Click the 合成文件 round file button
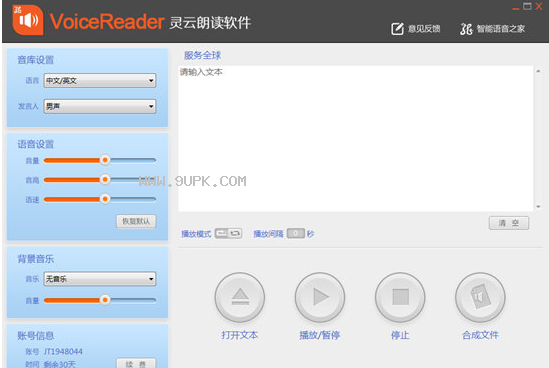Screen dimensions: 549x368 tap(480, 297)
